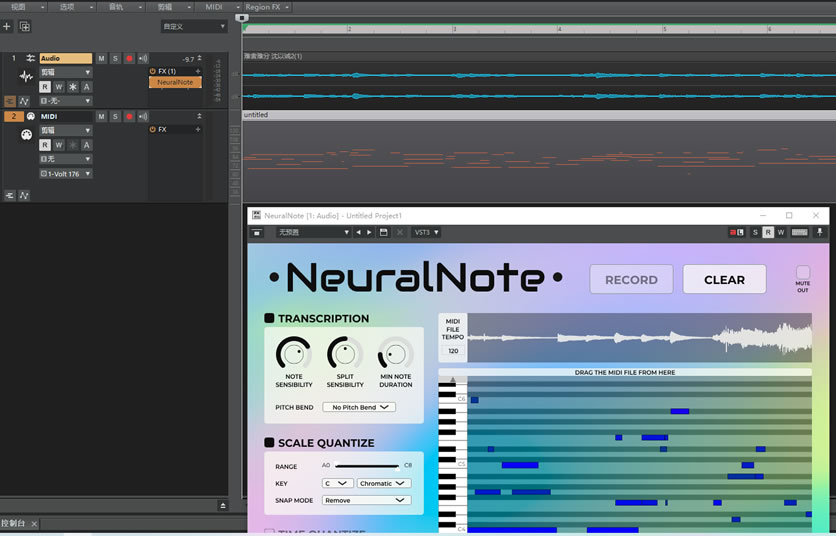836x536 pixels.
Task: Click the add track folder icon
Action: [25, 26]
